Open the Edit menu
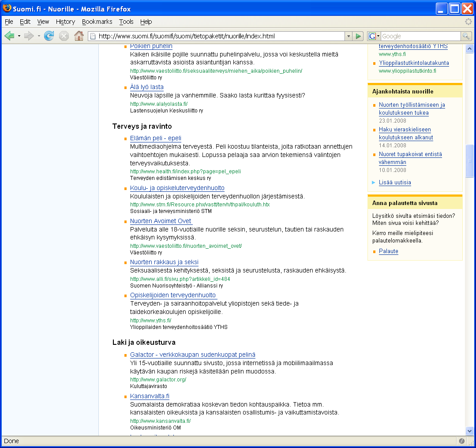 pos(25,22)
